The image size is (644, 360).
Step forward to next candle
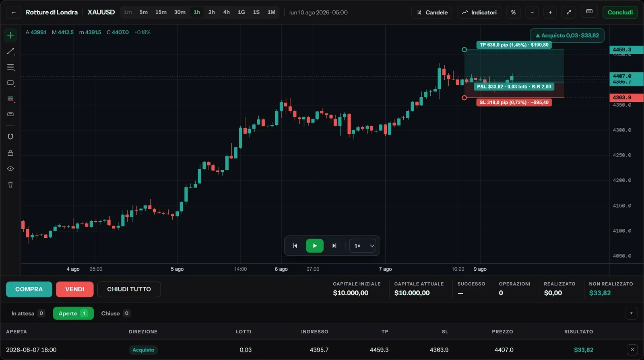[334, 246]
